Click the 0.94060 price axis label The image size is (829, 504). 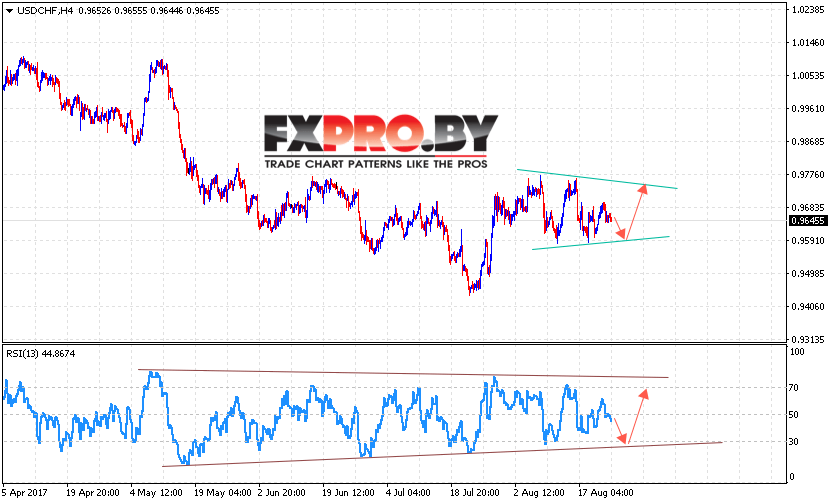pos(808,307)
